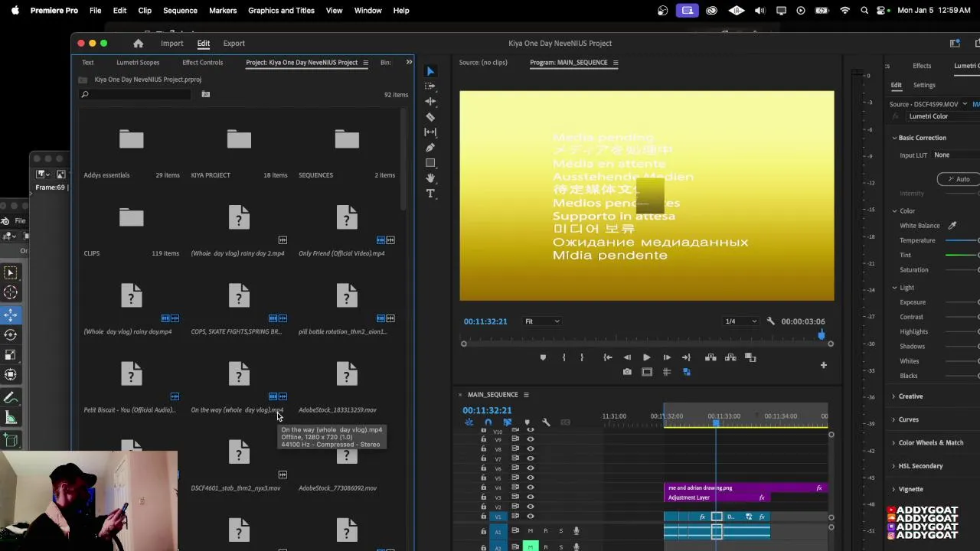The image size is (980, 551).
Task: Toggle V3 track output eye
Action: tap(530, 497)
